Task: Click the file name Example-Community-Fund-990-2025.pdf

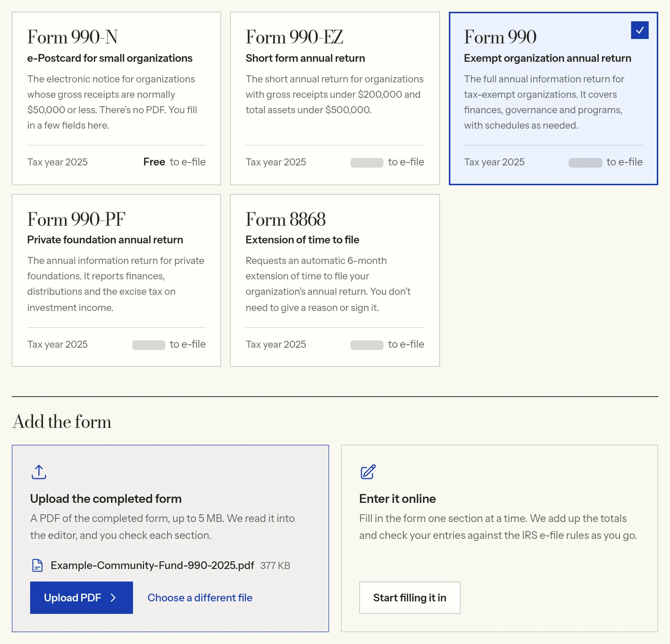Action: pos(152,566)
